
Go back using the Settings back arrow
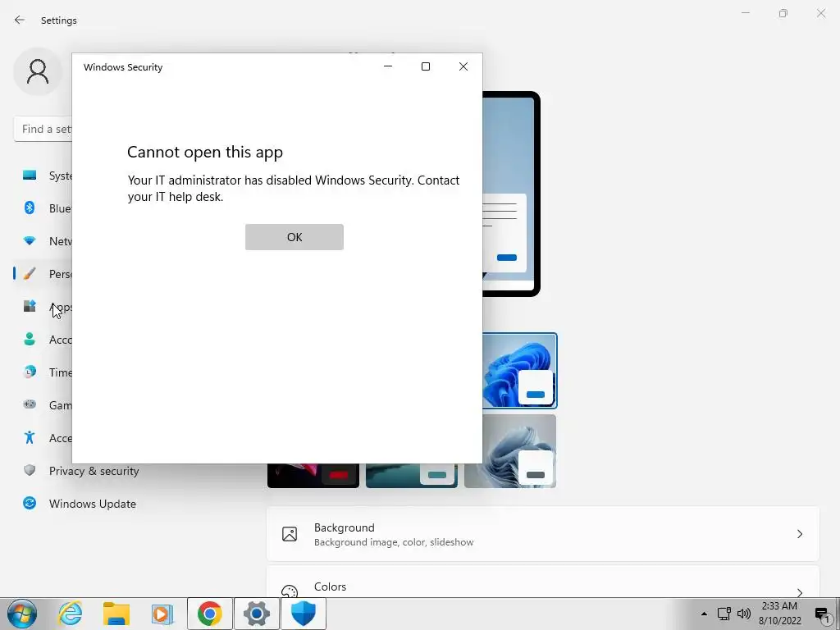point(20,20)
